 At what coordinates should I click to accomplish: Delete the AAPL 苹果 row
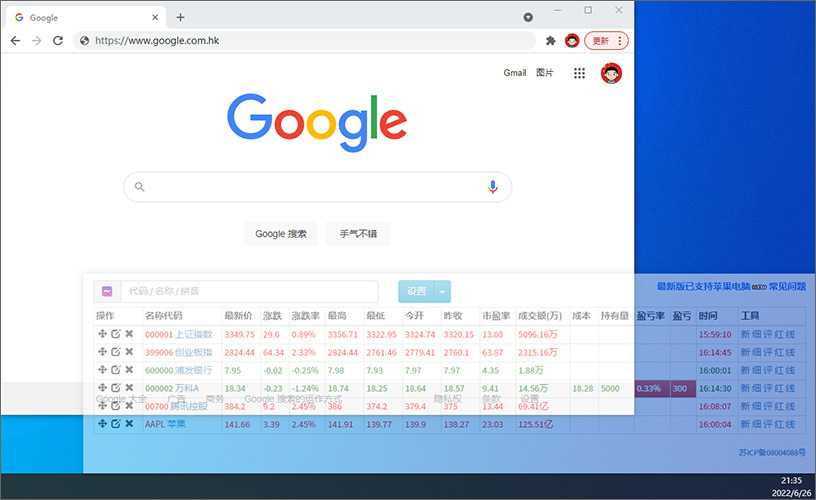tap(129, 424)
